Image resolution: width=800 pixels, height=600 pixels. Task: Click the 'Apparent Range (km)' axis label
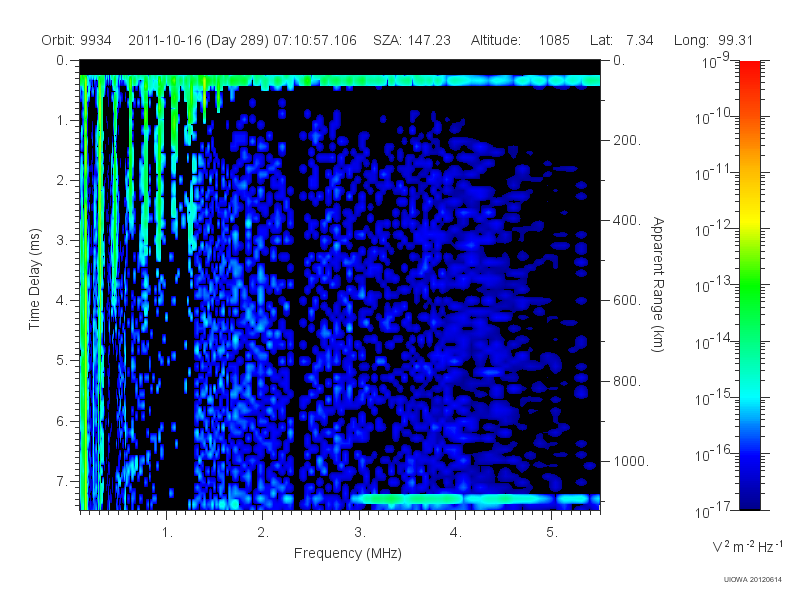pos(658,285)
